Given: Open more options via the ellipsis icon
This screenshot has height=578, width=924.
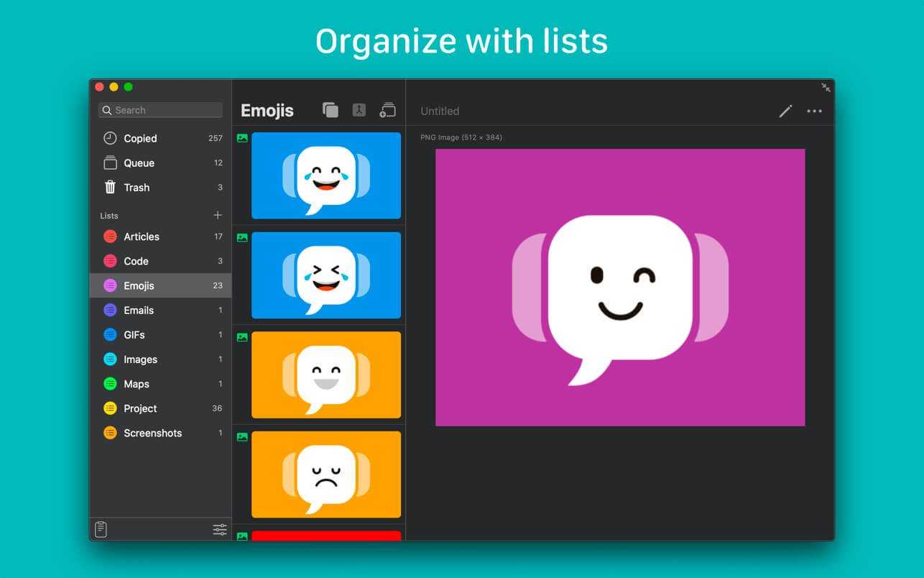Looking at the screenshot, I should click(x=814, y=111).
